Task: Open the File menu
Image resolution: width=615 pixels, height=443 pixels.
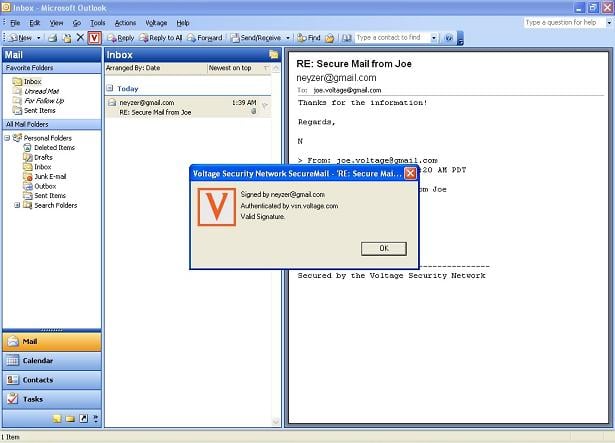Action: click(x=15, y=23)
